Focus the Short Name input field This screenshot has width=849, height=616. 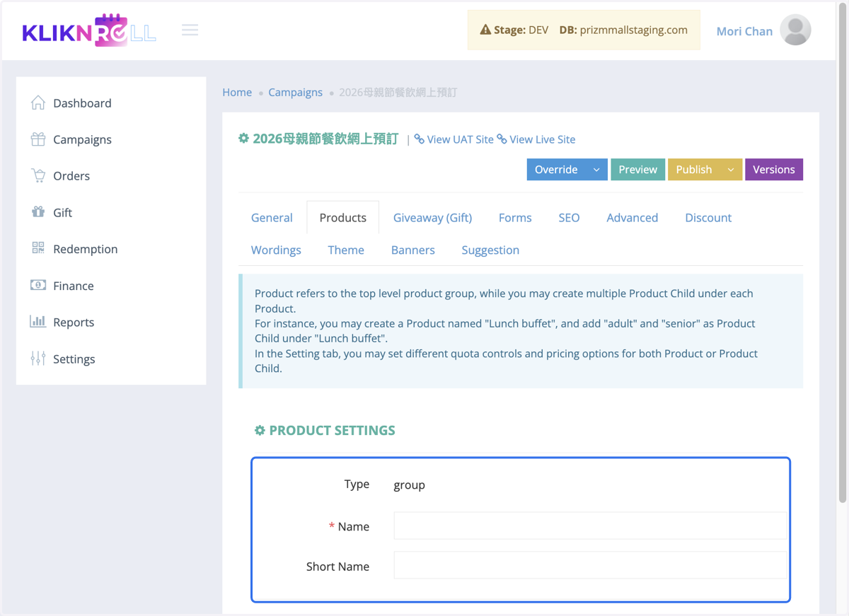click(x=590, y=566)
